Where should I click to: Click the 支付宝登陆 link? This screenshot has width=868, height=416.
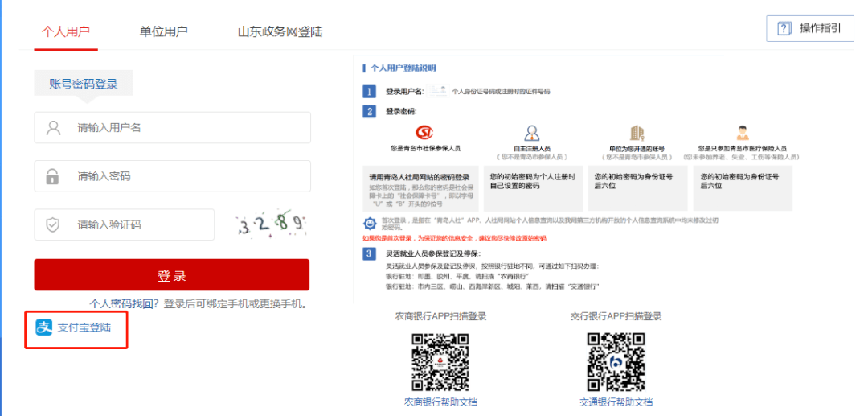click(84, 327)
